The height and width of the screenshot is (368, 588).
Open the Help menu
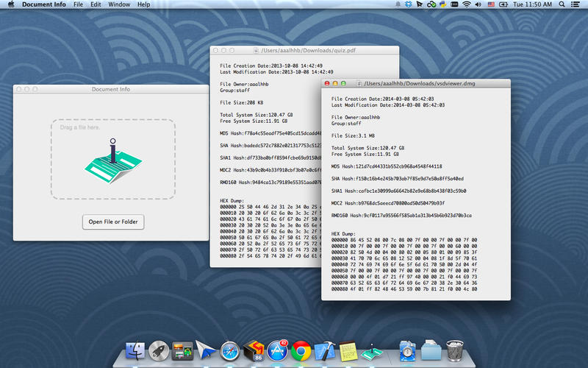coord(143,4)
